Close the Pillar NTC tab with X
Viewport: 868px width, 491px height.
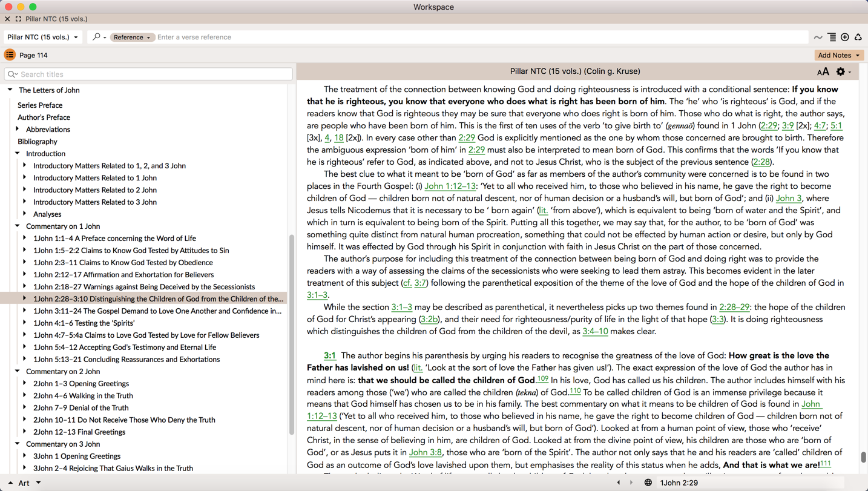coord(7,19)
